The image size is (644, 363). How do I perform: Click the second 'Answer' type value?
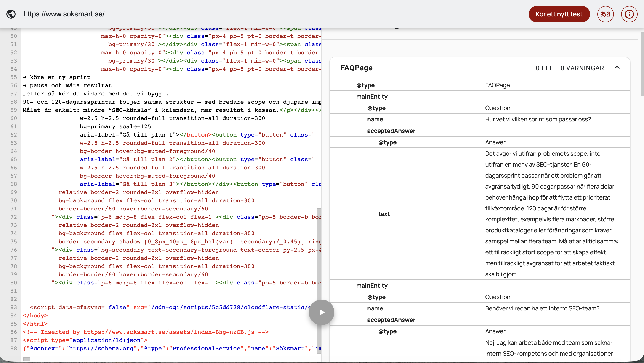(495, 331)
